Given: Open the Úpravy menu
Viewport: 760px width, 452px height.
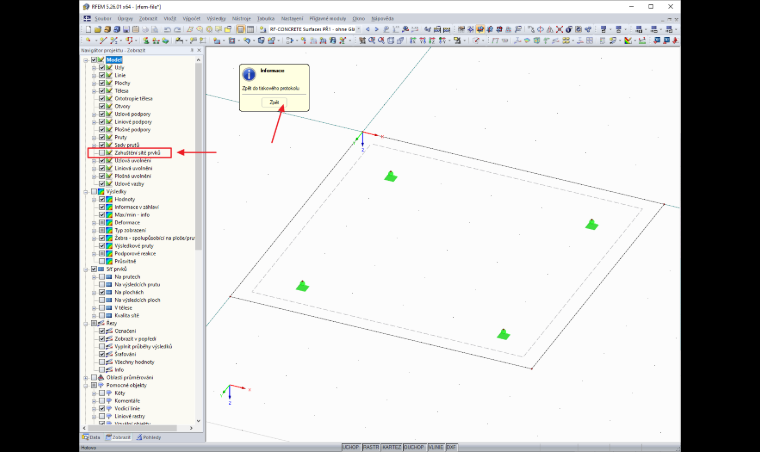Looking at the screenshot, I should click(x=125, y=18).
